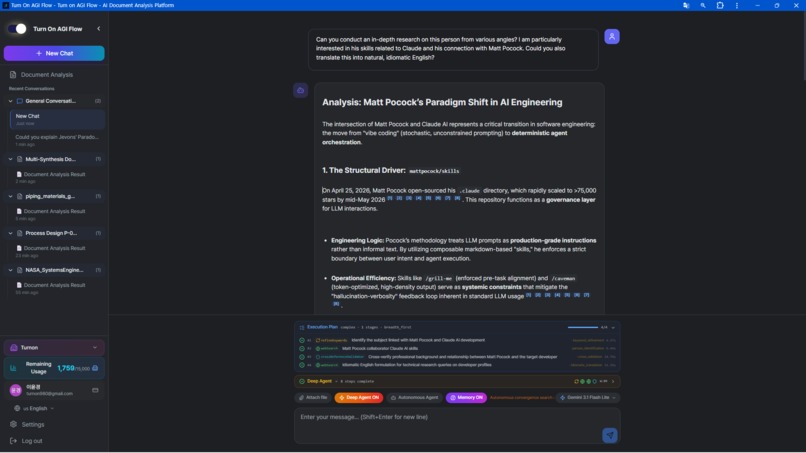Toggle the Turn On AGI Flow switch
806x453 pixels.
click(17, 29)
